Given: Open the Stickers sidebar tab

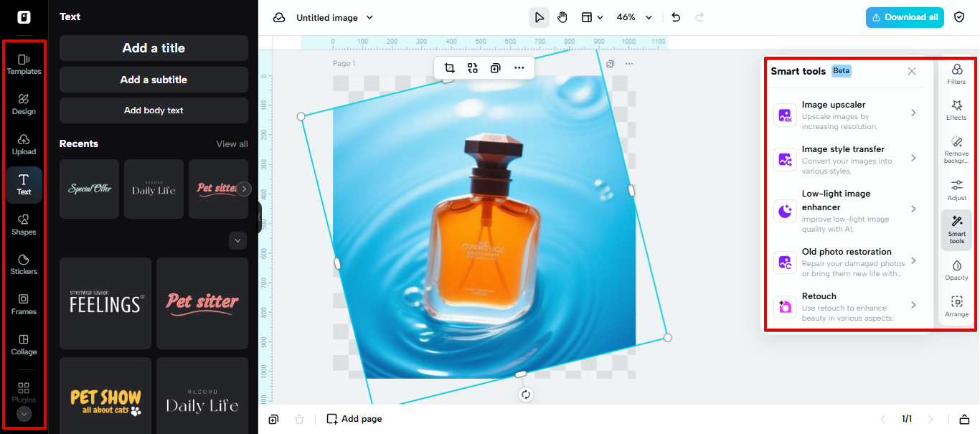Looking at the screenshot, I should (x=24, y=263).
